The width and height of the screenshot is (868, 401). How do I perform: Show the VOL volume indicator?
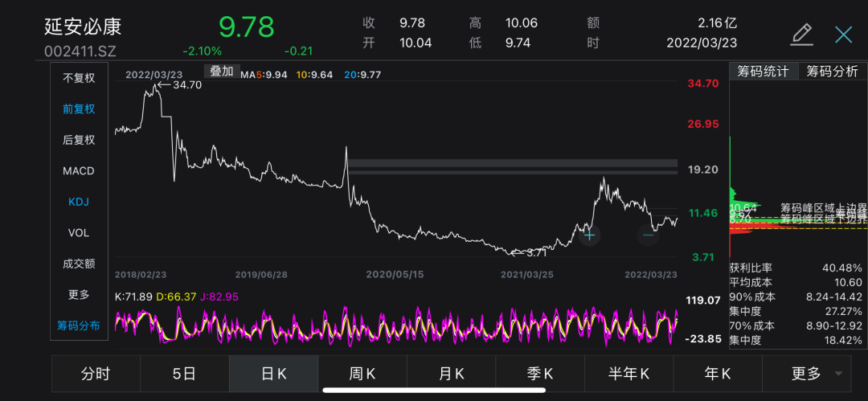click(x=79, y=233)
